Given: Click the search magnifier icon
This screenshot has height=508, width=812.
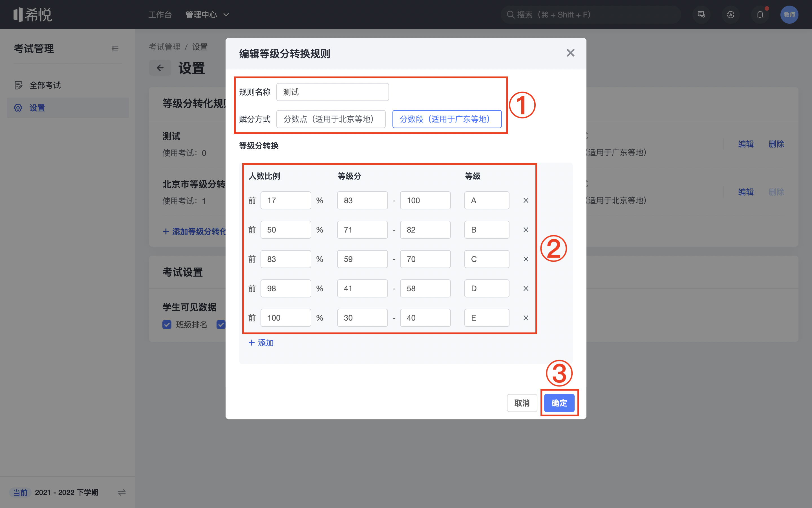Looking at the screenshot, I should tap(510, 14).
